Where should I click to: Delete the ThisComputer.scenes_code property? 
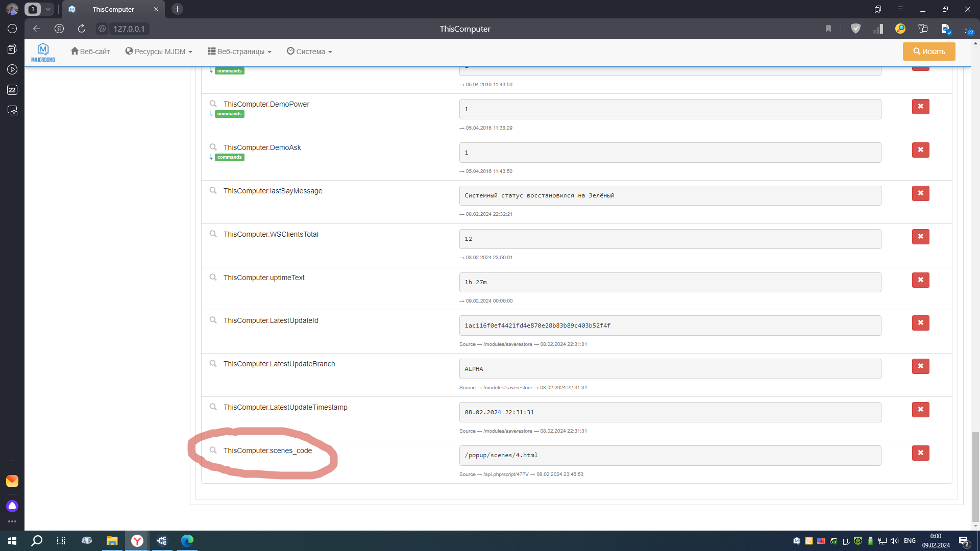pos(920,453)
